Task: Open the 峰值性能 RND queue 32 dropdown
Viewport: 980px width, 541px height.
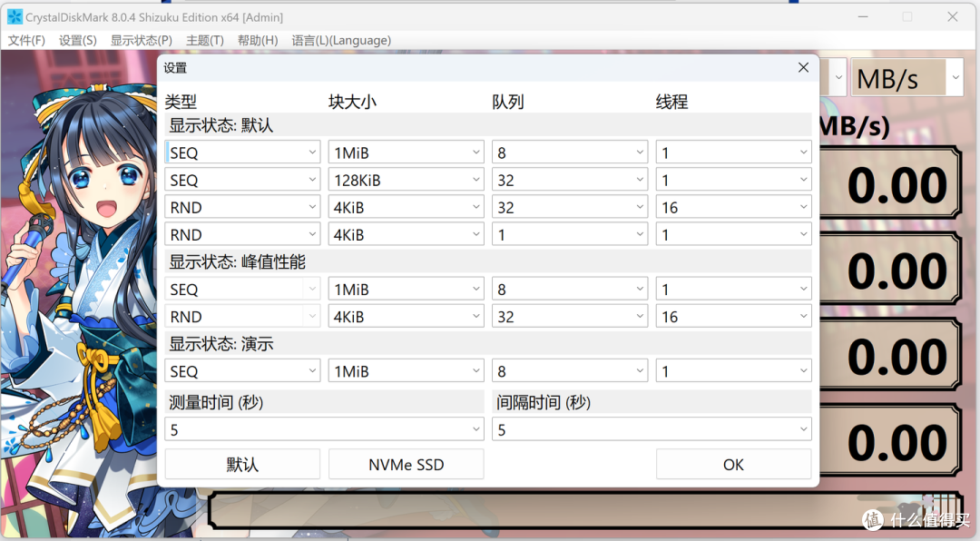Action: [570, 317]
